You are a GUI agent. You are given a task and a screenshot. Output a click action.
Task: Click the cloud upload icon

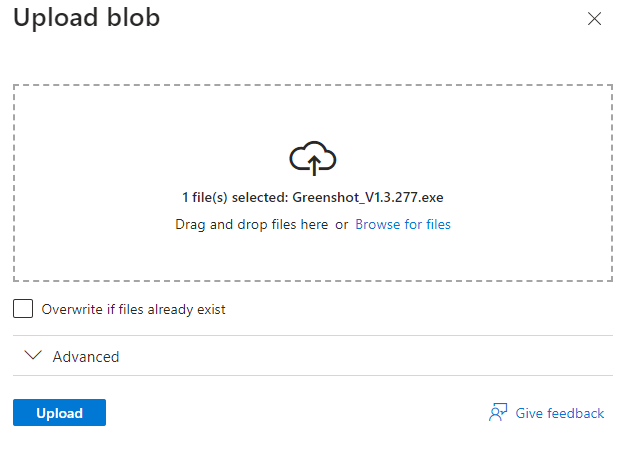pyautogui.click(x=312, y=158)
